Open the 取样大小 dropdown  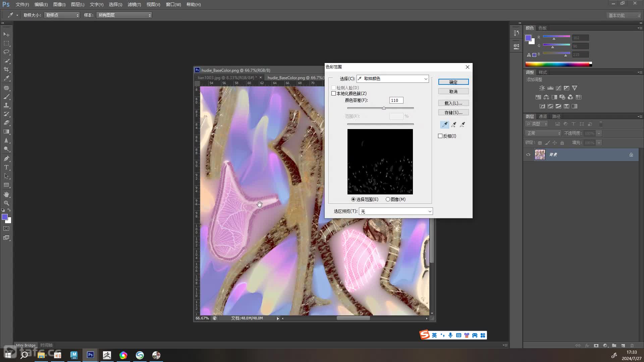point(62,15)
